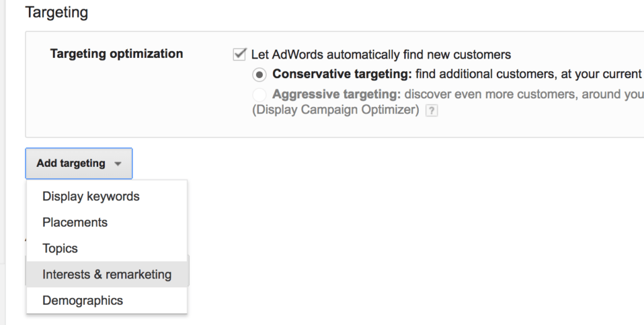Uncheck Let AdWords automatically find customers

click(x=239, y=54)
